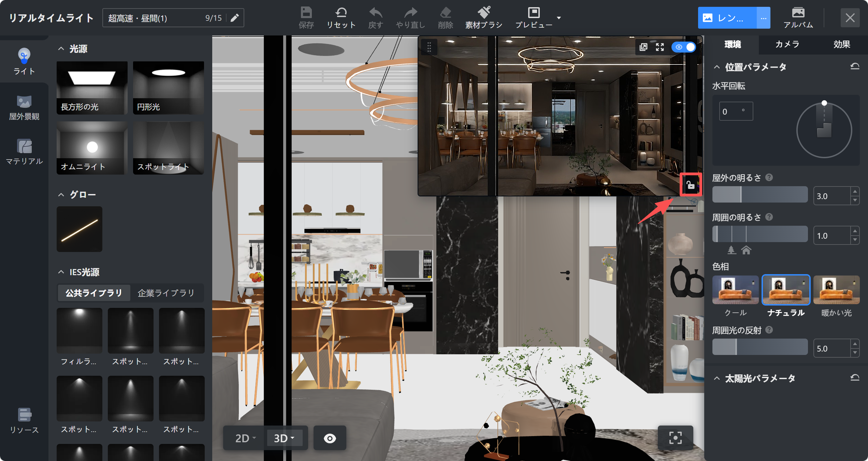Screen dimensions: 868x461
Task: Select the グロー line light thumbnail
Action: [x=79, y=229]
